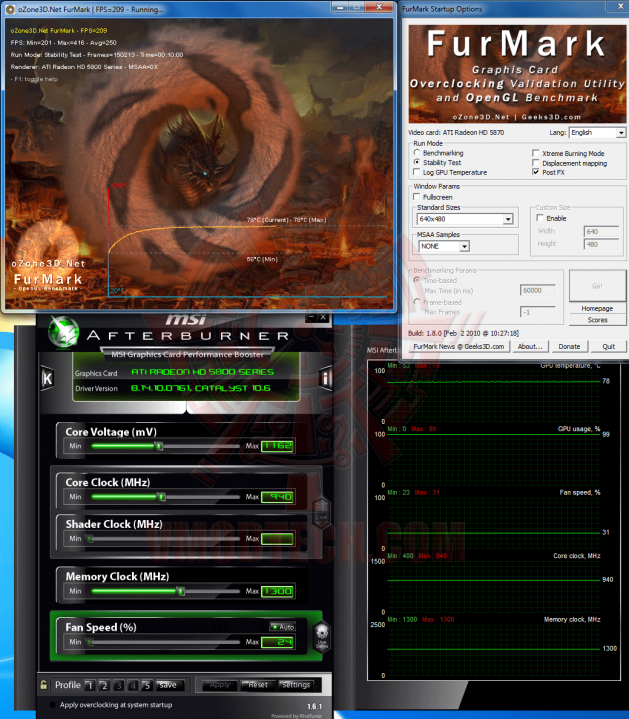
Task: Minimize the Afterburner window
Action: point(311,317)
